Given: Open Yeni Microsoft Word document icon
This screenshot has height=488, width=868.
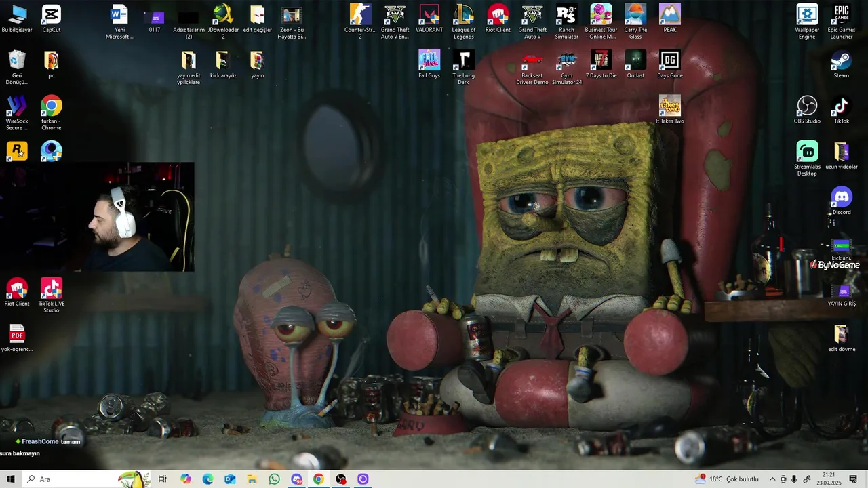Looking at the screenshot, I should [119, 22].
